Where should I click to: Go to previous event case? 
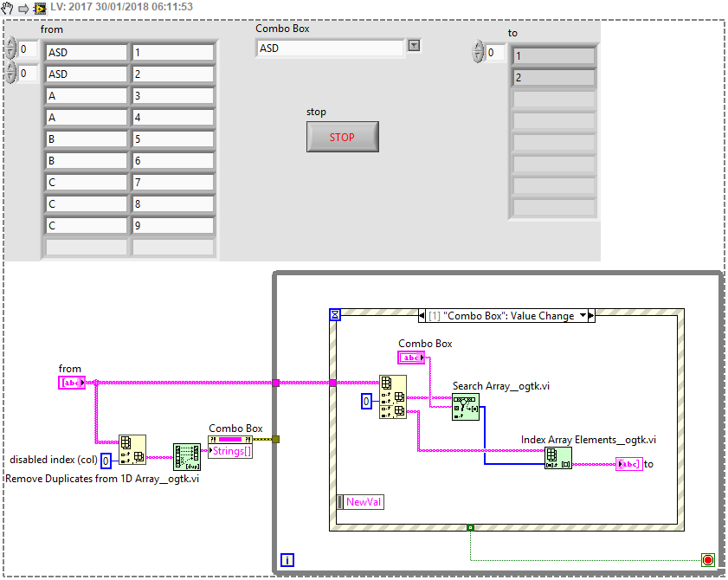pyautogui.click(x=422, y=316)
